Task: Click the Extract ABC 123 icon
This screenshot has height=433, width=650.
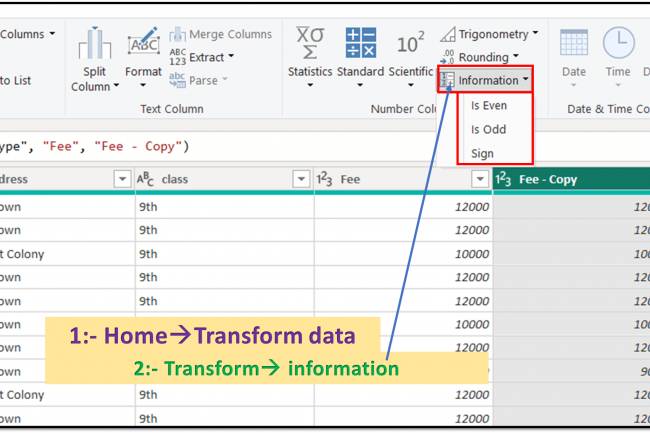Action: (177, 57)
